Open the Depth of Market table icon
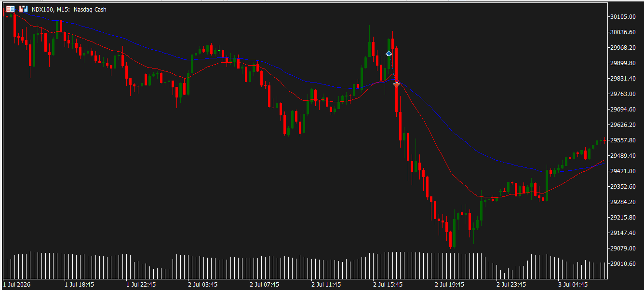This screenshot has height=290, width=644. [x=11, y=9]
